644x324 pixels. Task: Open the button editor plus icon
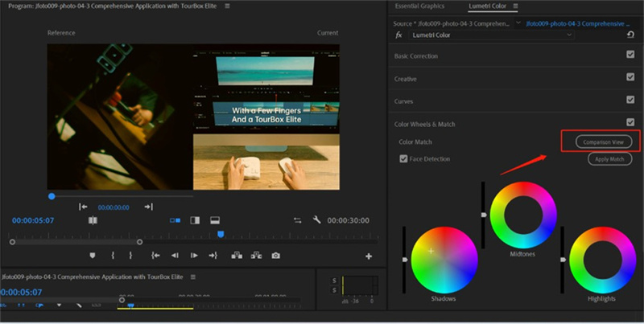tap(369, 256)
